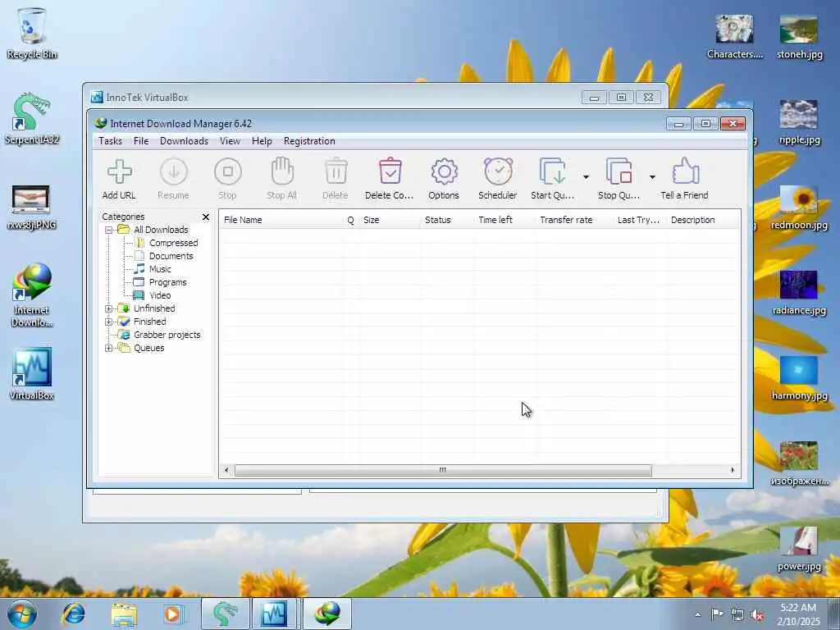840x630 pixels.
Task: Select the power.jpg desktop file
Action: pos(799,549)
